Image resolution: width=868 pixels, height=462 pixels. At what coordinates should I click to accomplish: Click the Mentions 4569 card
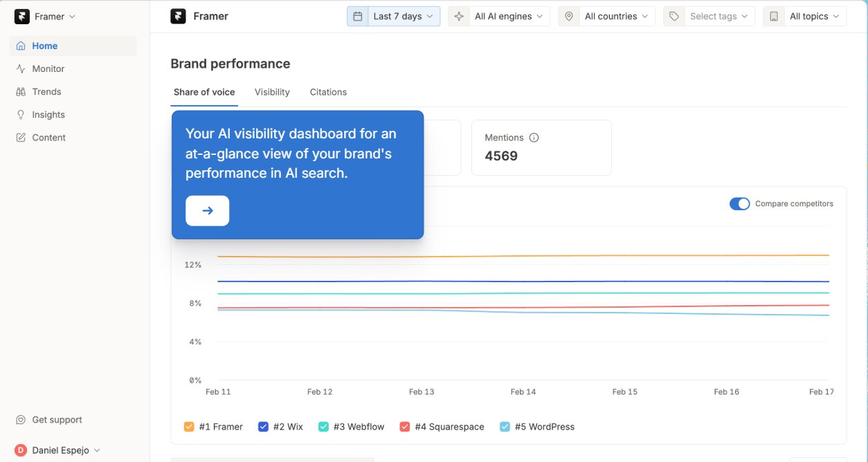click(x=541, y=147)
